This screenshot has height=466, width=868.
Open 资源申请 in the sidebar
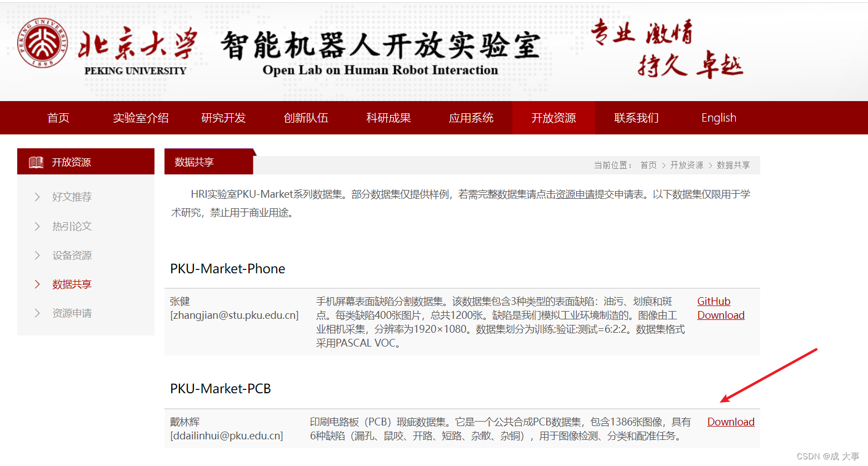tap(72, 313)
